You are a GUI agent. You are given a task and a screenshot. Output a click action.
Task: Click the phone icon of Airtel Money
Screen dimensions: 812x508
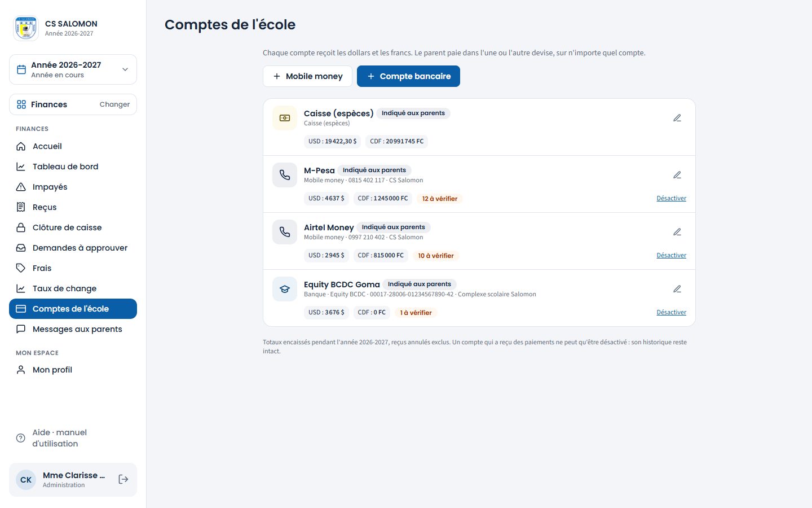tap(285, 232)
